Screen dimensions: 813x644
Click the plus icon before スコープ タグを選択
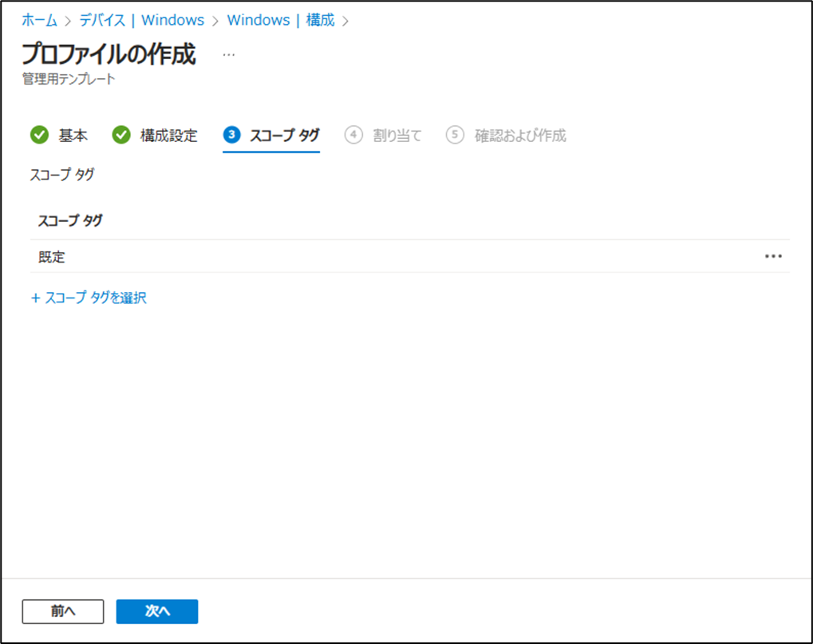tap(35, 297)
